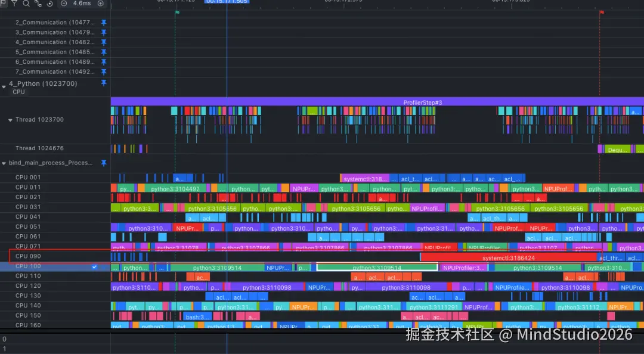Unpin the 6_Communication lane
Image resolution: width=644 pixels, height=354 pixels.
[104, 62]
